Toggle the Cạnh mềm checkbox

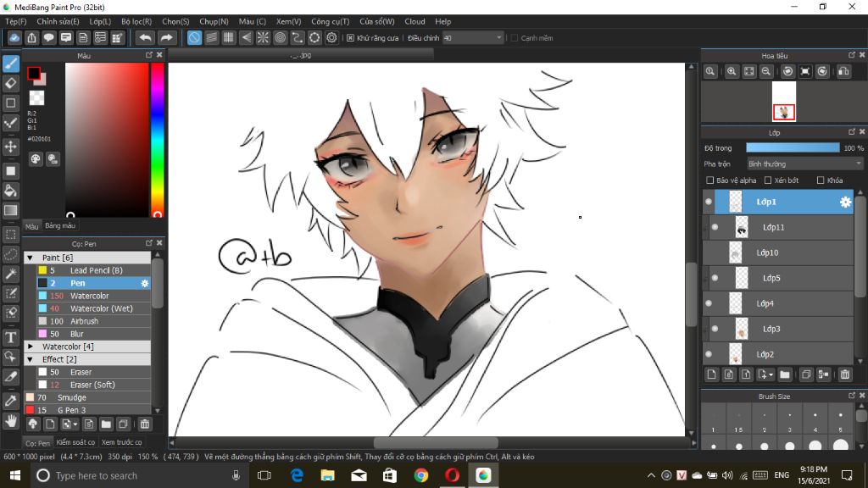(x=515, y=38)
